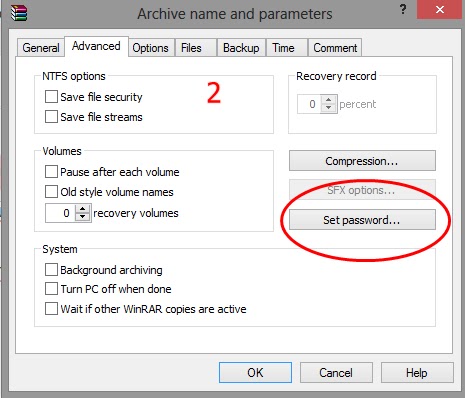Click the recovery record percent field
Image resolution: width=465 pixels, height=398 pixels.
pyautogui.click(x=309, y=104)
